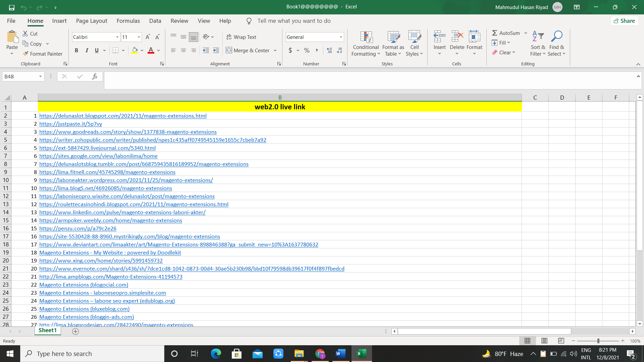Open the font size dropdown
Image resolution: width=644 pixels, height=362 pixels.
click(138, 37)
